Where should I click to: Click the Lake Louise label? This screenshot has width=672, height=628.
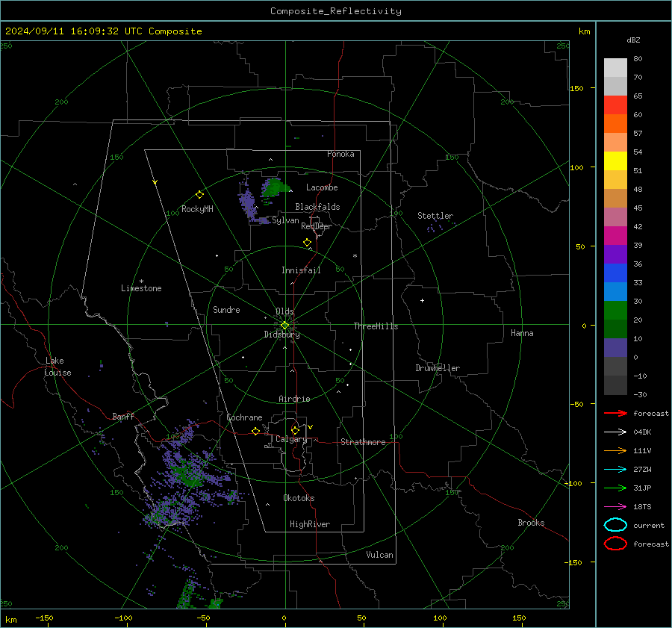(x=57, y=367)
